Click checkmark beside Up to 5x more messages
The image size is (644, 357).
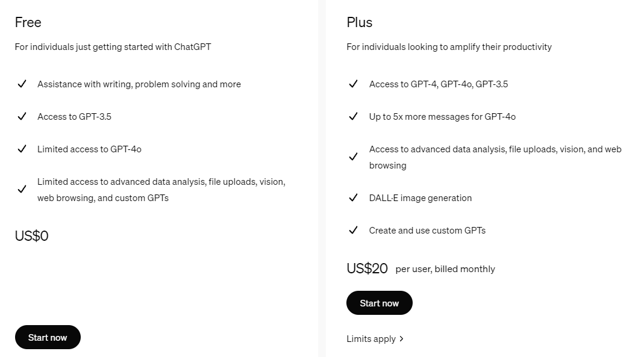pos(353,116)
